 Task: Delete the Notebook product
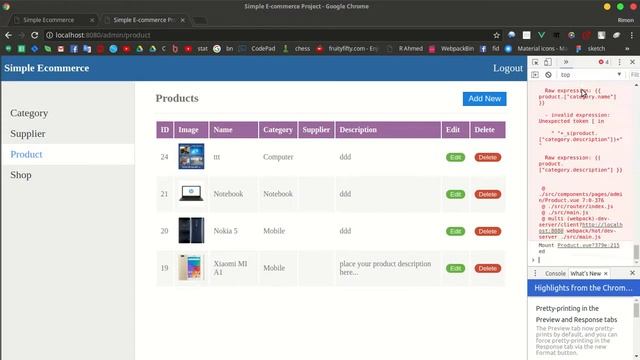coord(487,194)
